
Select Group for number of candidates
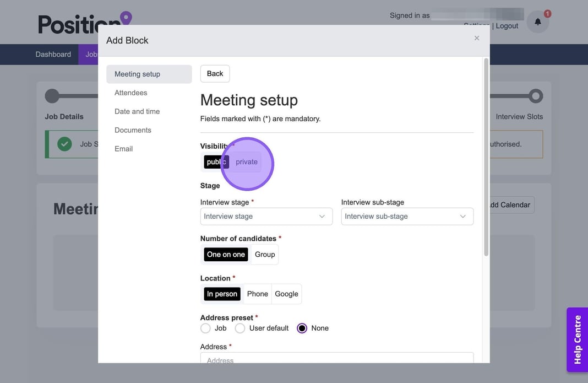265,255
